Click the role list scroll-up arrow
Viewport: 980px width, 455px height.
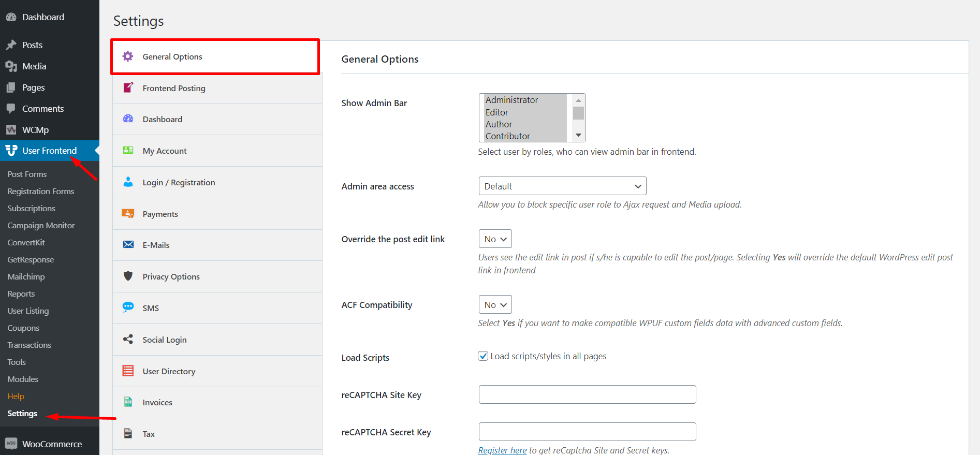578,100
